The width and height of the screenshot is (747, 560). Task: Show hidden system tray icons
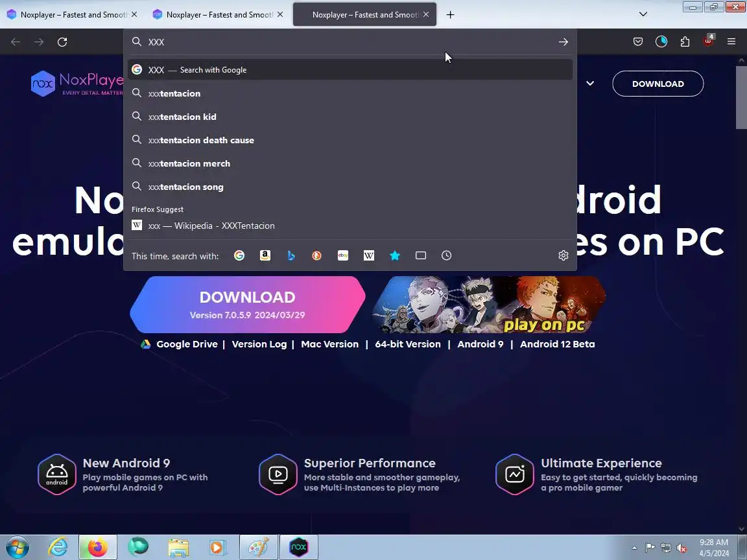634,548
